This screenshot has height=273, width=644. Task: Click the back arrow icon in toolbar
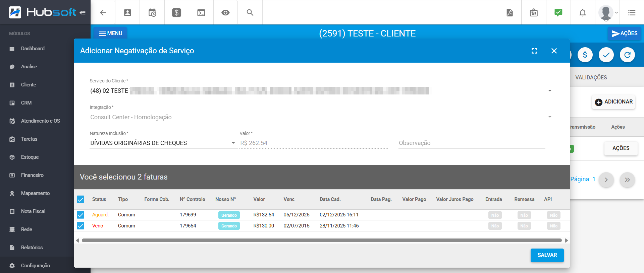(x=103, y=13)
